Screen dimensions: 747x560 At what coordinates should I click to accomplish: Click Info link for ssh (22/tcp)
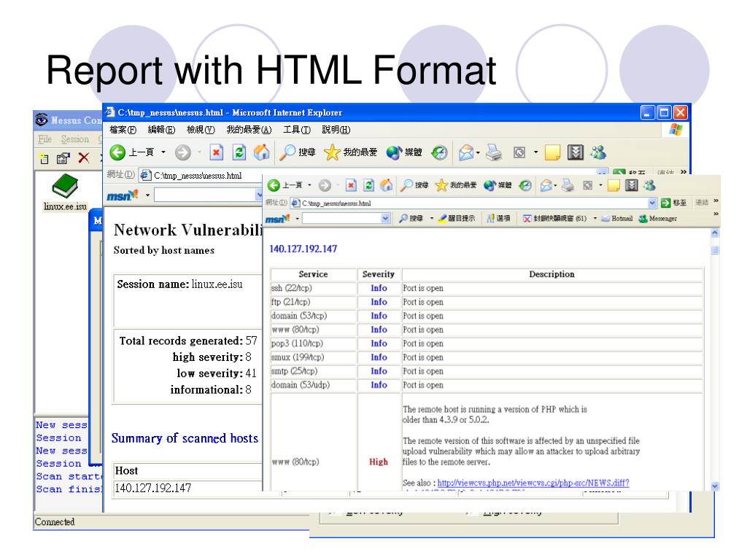pos(379,288)
